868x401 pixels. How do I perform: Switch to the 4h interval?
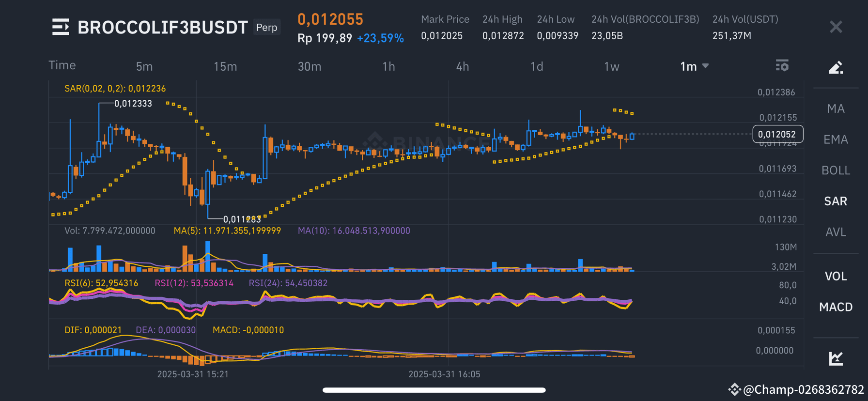point(463,66)
